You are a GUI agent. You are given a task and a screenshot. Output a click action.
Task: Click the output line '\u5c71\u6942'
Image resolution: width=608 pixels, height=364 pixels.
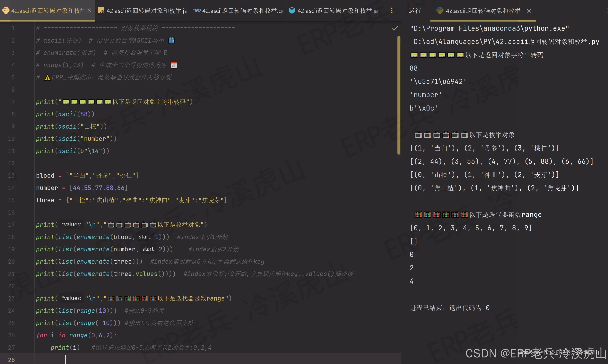(x=438, y=82)
